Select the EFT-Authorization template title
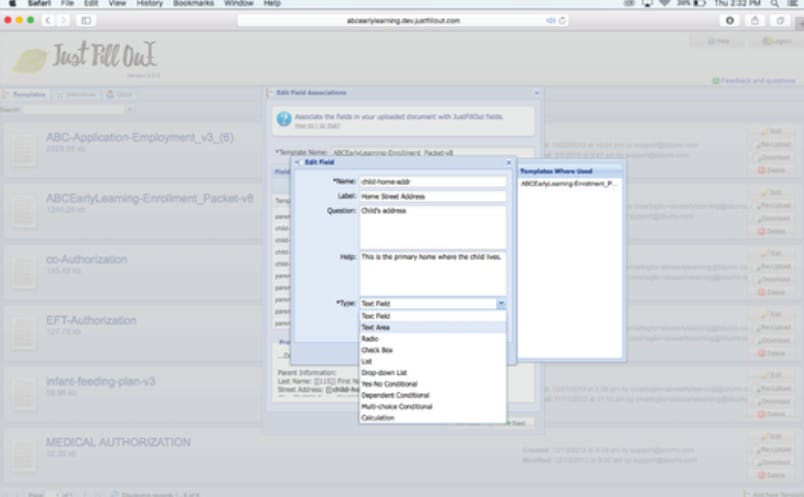Viewport: 804px width, 497px height. [x=91, y=321]
